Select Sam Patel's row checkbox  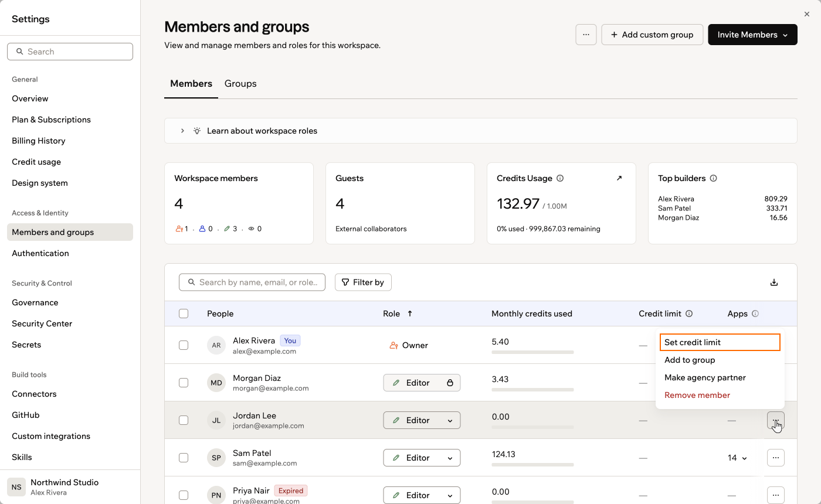pyautogui.click(x=184, y=458)
